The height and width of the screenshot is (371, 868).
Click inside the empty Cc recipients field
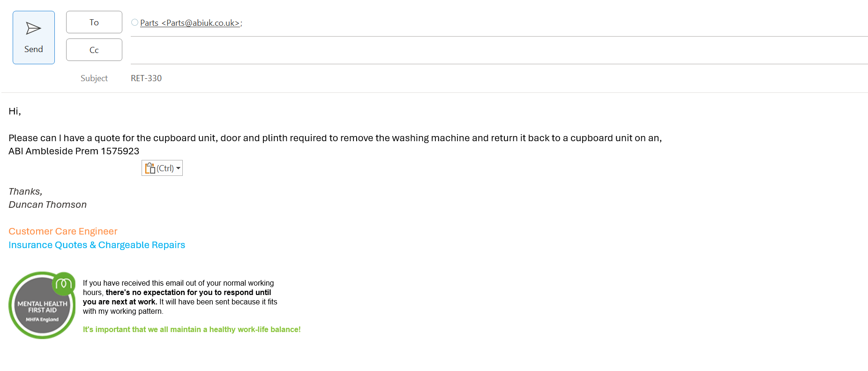(469, 50)
